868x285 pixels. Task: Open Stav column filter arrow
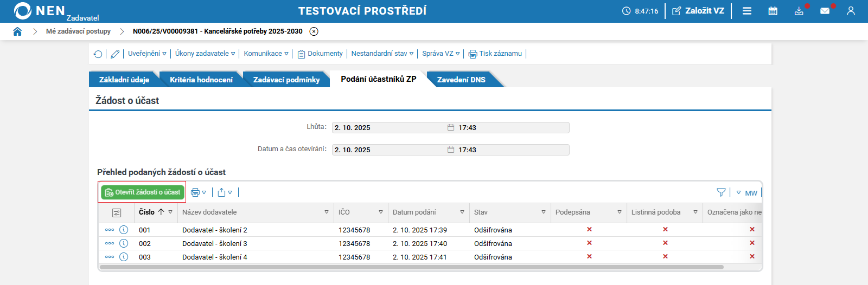tap(544, 212)
